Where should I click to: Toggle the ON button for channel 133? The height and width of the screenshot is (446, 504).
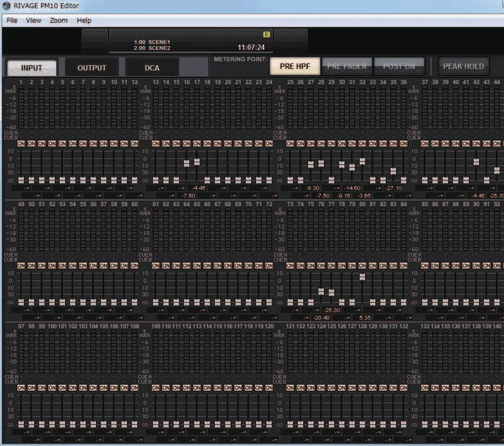click(425, 388)
